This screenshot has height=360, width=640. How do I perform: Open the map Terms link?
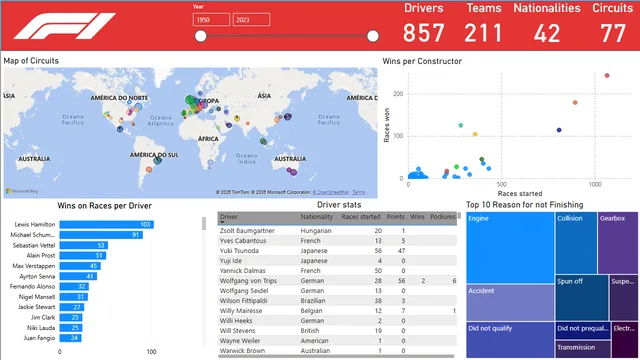pyautogui.click(x=358, y=192)
